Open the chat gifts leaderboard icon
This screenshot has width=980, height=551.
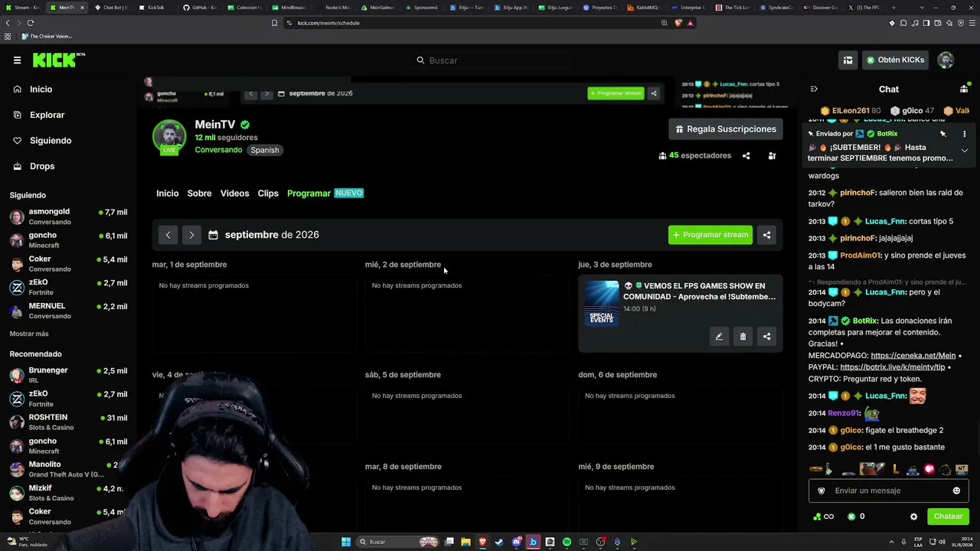coord(964,89)
